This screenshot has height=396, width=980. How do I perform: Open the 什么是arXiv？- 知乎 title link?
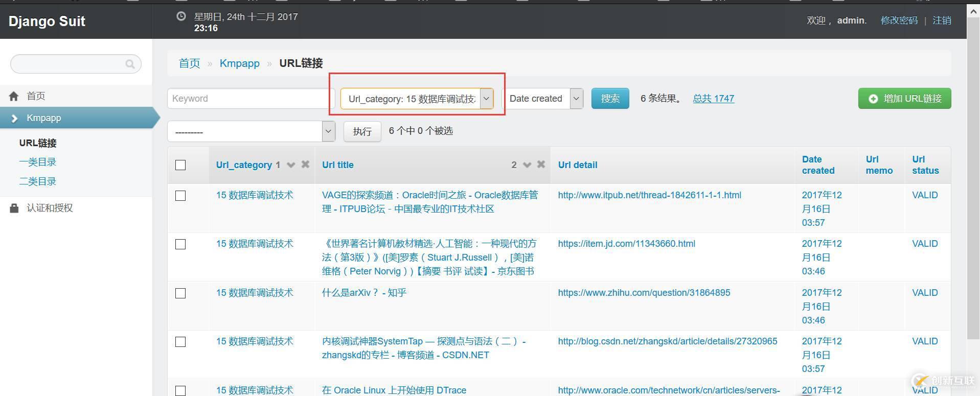coord(364,293)
